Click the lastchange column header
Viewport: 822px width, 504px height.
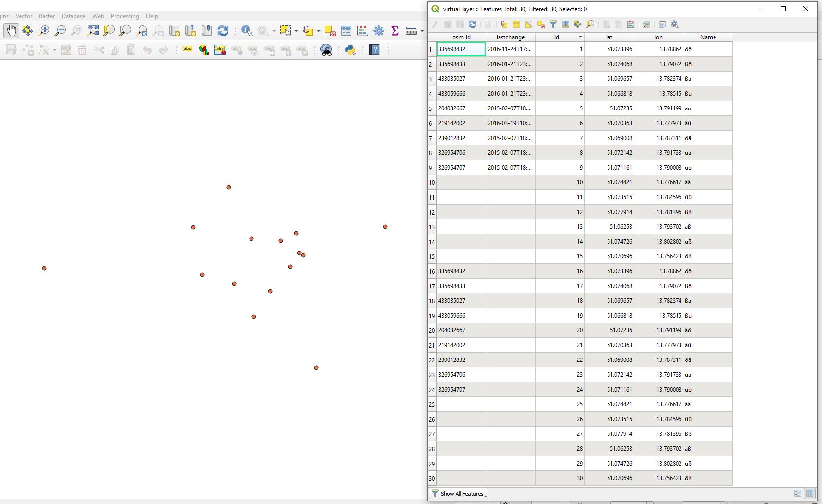coord(510,37)
